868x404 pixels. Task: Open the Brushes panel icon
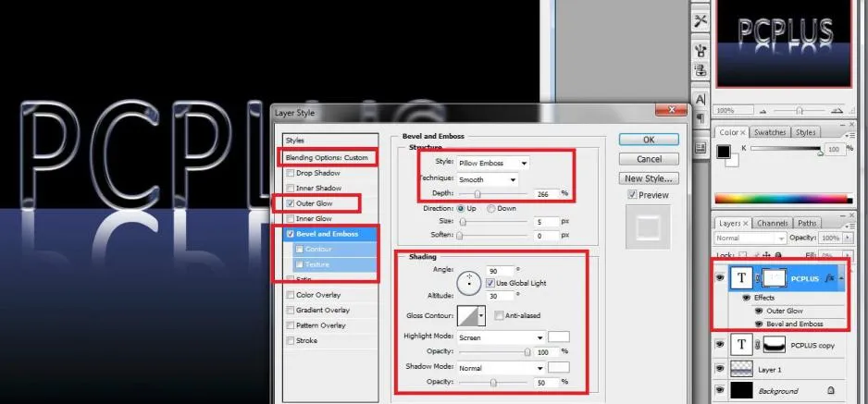tap(701, 50)
